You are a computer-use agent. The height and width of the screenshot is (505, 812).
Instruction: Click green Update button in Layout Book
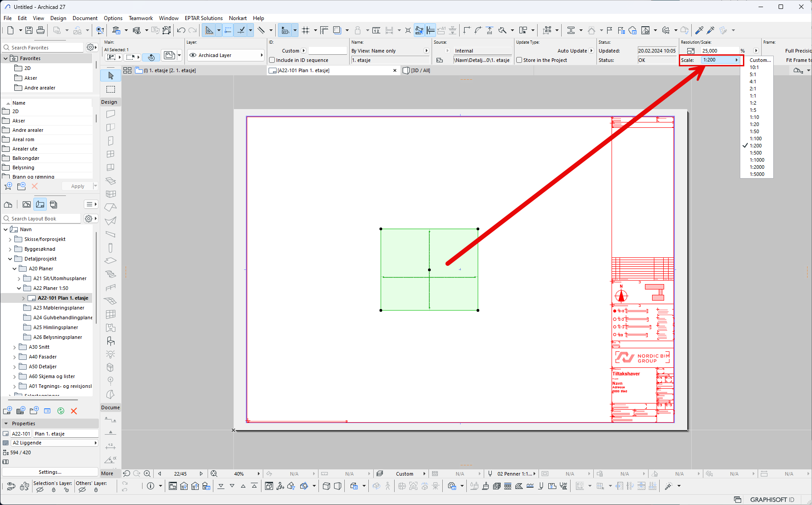[61, 411]
